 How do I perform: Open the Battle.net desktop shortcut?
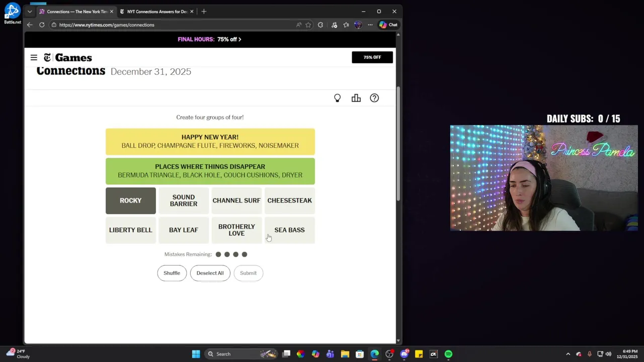12,14
